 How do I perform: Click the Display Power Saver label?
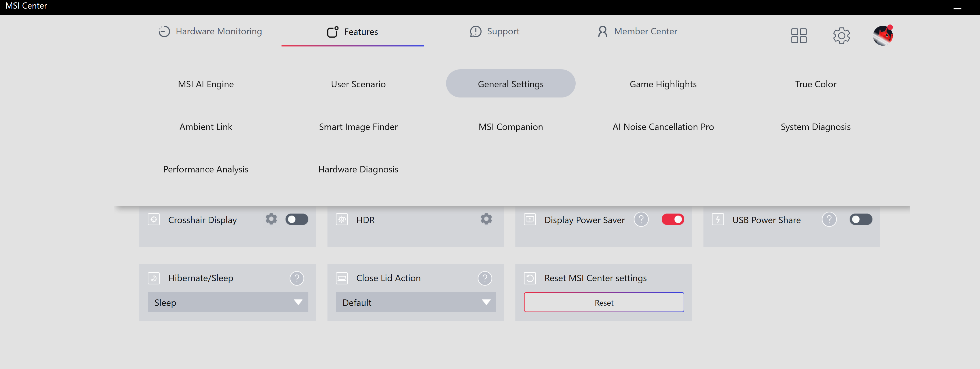click(x=584, y=220)
